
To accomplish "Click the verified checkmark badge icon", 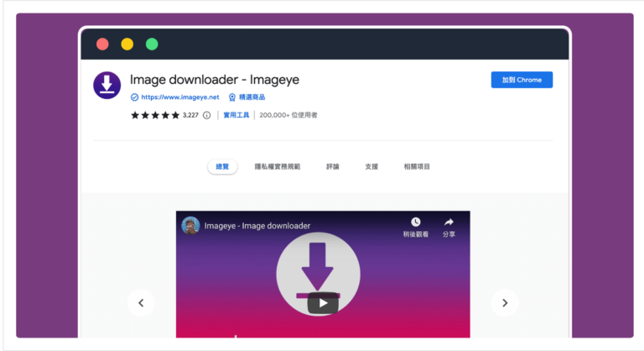I will (x=134, y=97).
